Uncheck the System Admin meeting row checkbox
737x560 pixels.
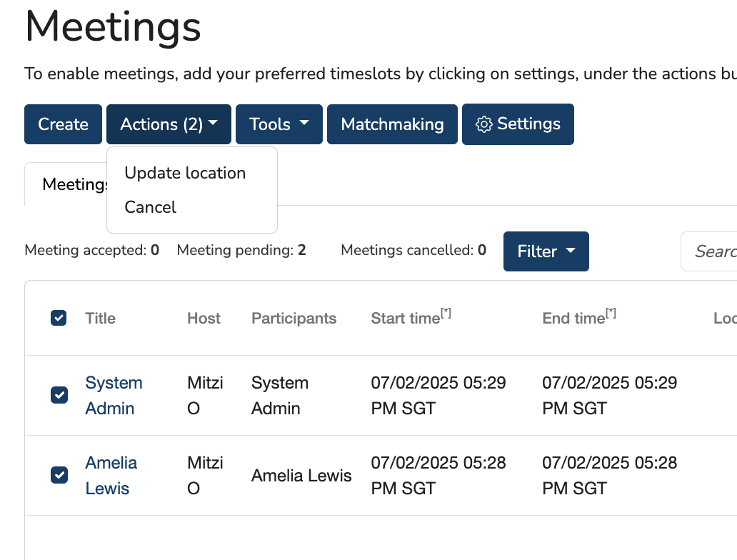click(59, 395)
